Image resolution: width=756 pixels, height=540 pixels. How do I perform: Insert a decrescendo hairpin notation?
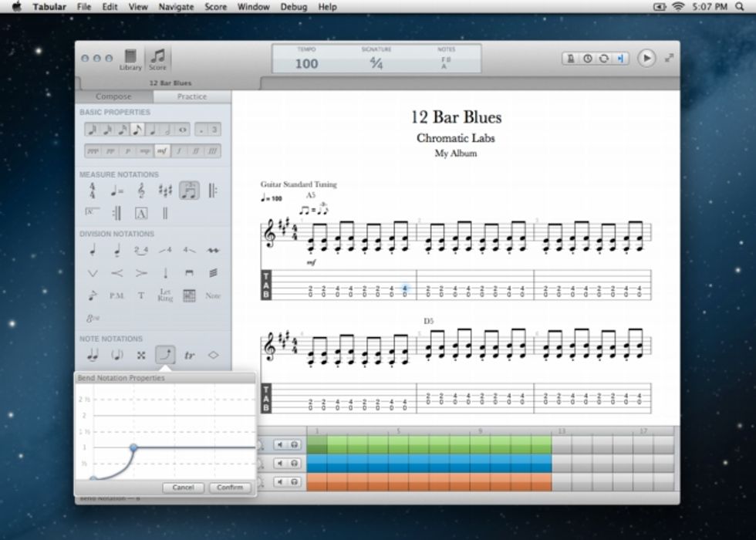point(140,273)
